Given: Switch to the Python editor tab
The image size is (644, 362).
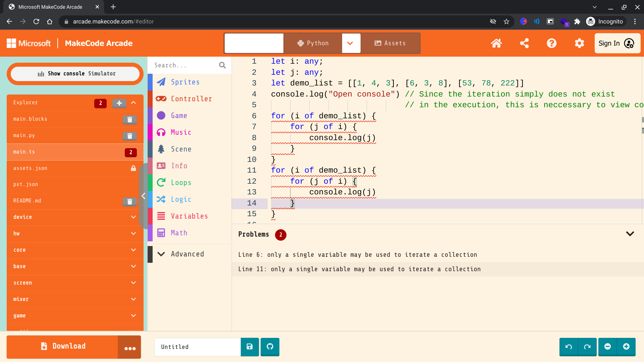Looking at the screenshot, I should coord(313,43).
